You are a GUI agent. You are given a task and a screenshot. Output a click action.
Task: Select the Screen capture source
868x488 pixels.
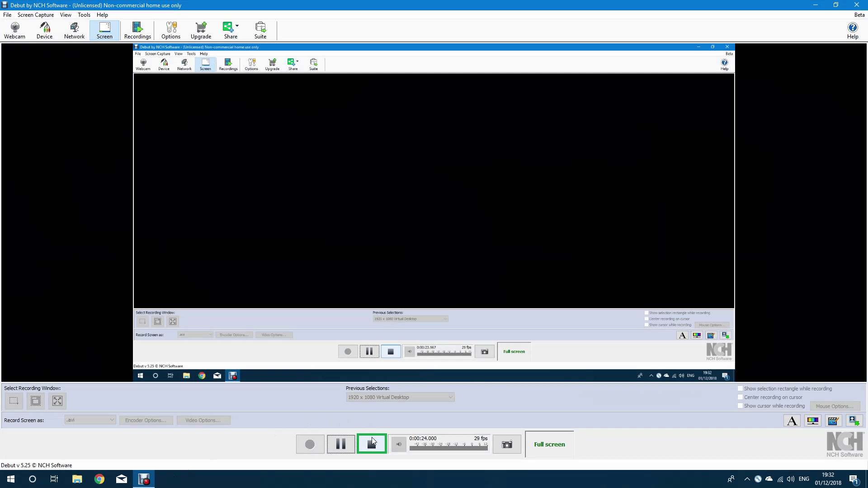coord(104,31)
